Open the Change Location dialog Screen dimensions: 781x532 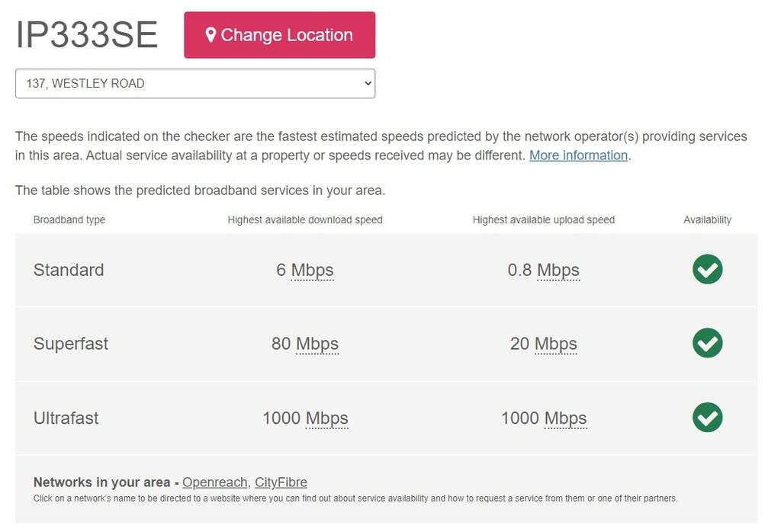(x=279, y=34)
